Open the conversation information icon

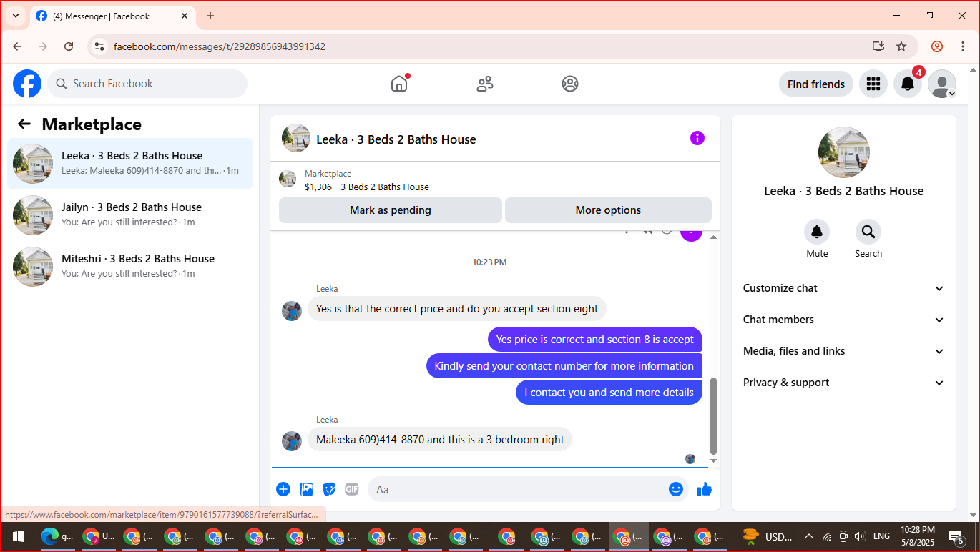point(697,139)
